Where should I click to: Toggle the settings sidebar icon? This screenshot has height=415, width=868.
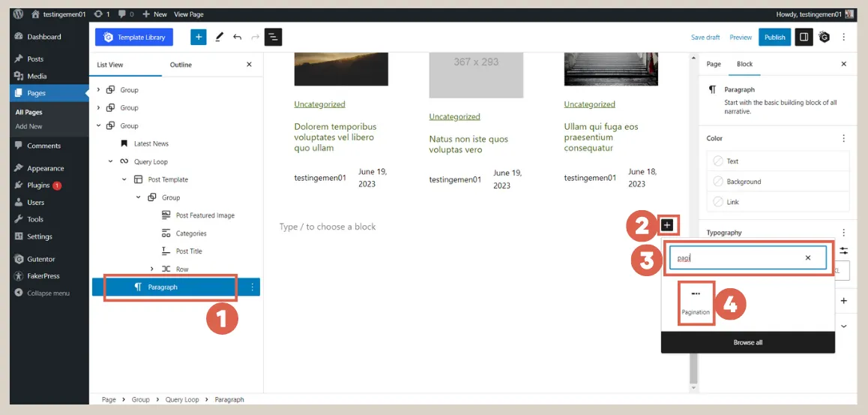pos(804,37)
